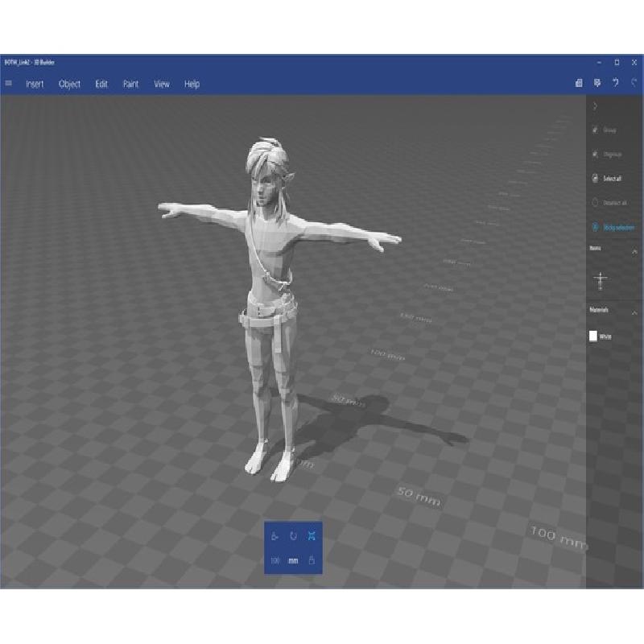The height and width of the screenshot is (644, 644).
Task: Collapse the Items section chevron
Action: click(634, 251)
